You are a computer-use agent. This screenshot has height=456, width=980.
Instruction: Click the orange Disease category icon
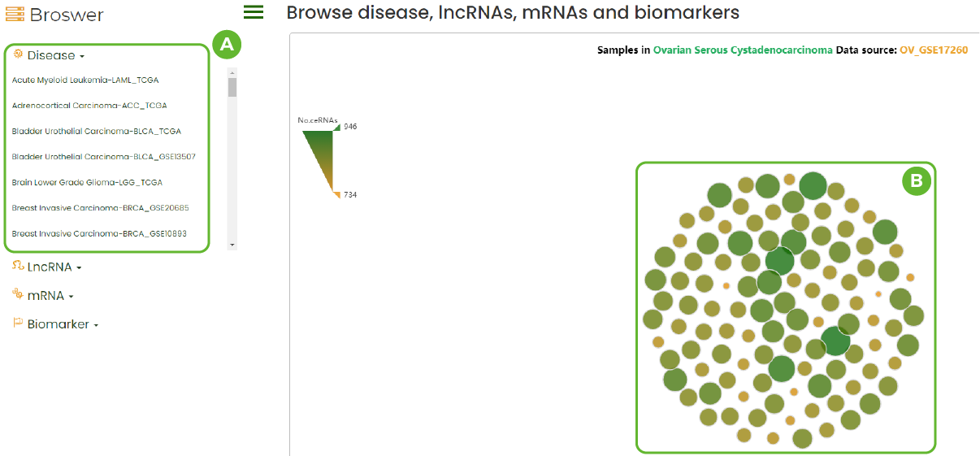[18, 54]
